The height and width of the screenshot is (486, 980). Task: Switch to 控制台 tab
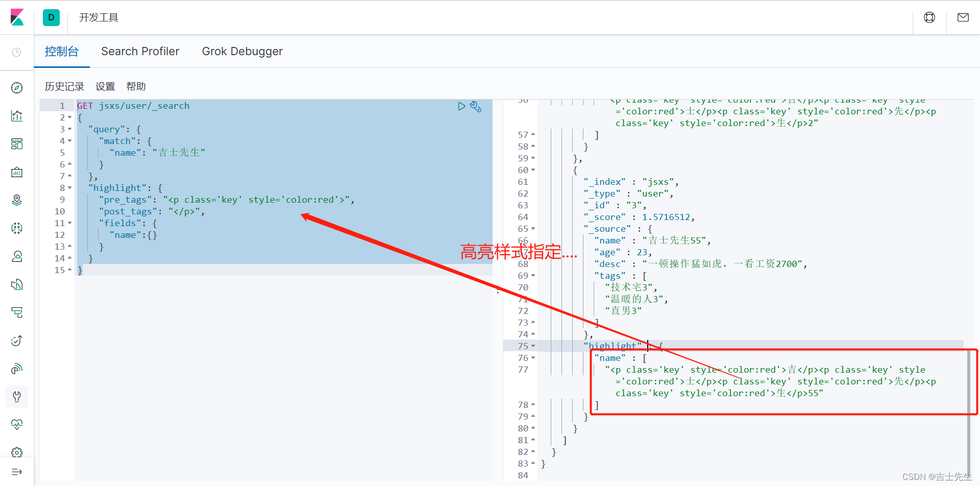click(x=62, y=52)
